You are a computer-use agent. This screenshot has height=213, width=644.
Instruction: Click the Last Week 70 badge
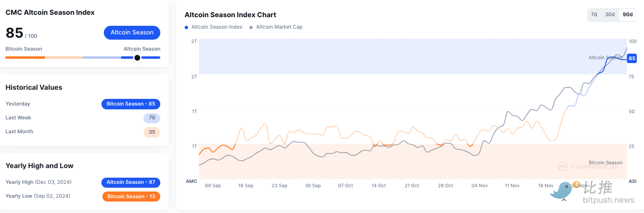tap(152, 118)
